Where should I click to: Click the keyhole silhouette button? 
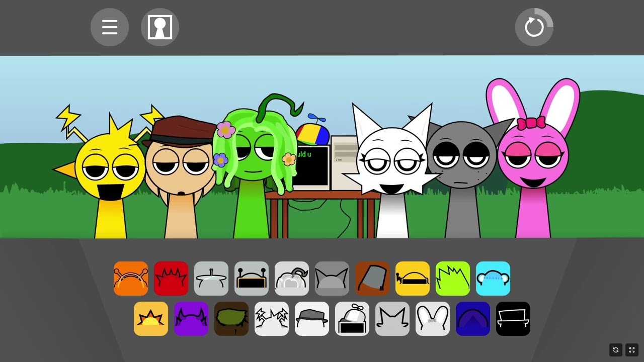click(160, 27)
